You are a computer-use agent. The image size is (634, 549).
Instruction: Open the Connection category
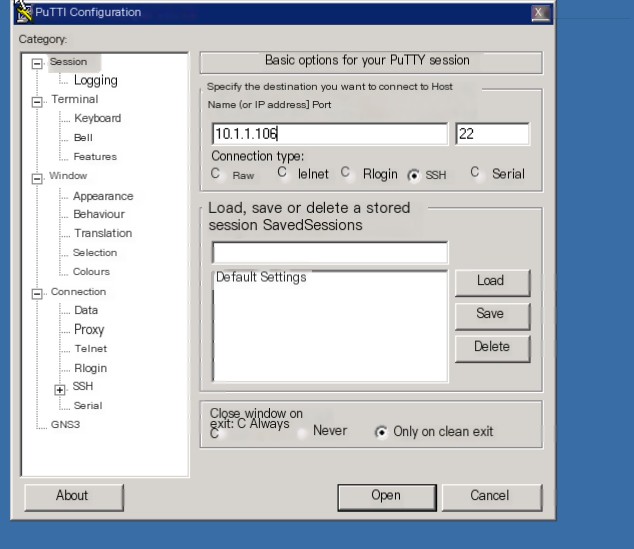(78, 291)
